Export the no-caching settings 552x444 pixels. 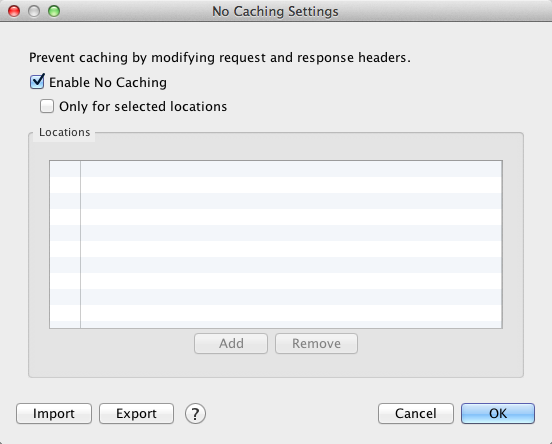136,413
